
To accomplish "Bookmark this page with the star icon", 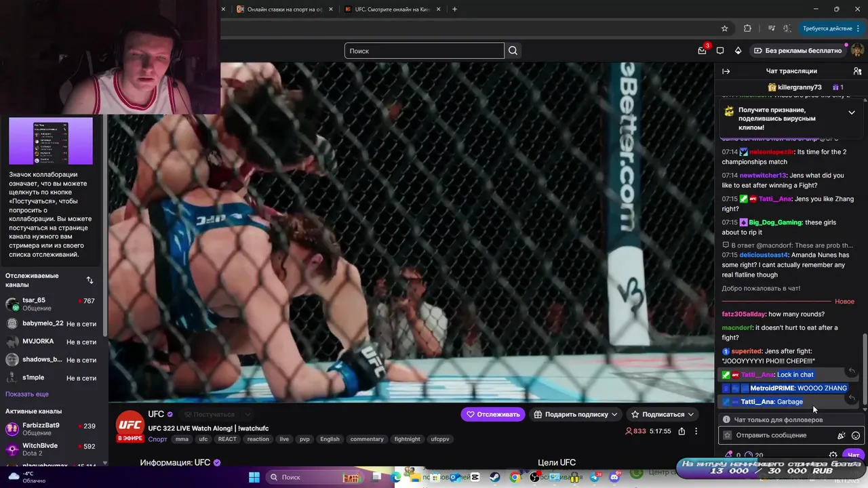I will click(724, 28).
